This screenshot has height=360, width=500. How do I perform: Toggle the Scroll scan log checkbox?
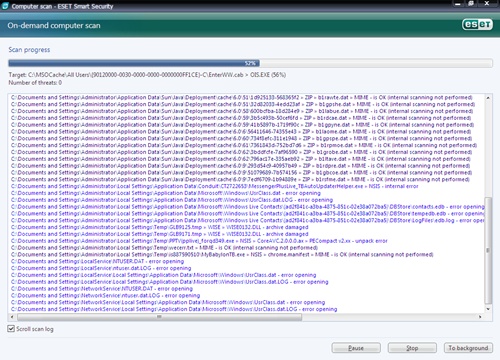(11, 329)
